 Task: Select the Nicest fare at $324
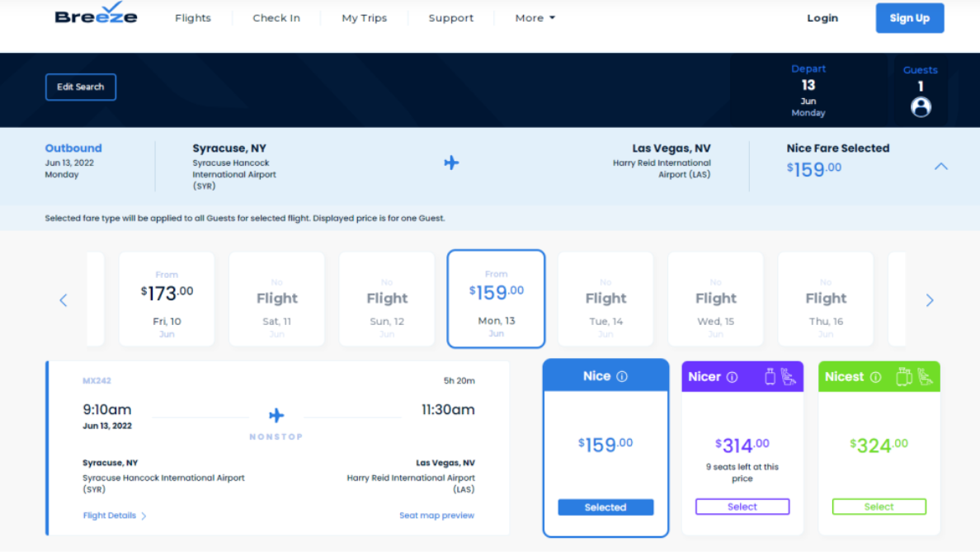click(879, 507)
